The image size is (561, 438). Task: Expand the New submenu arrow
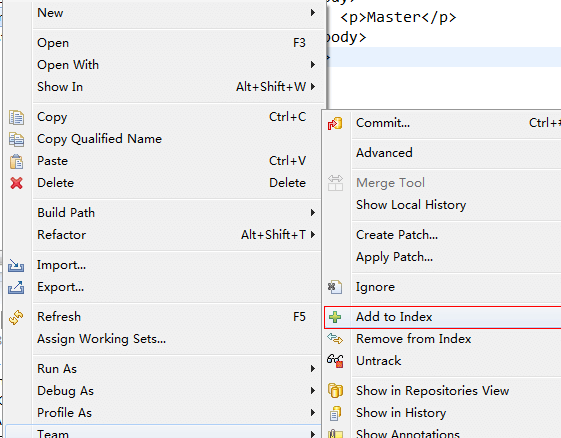point(313,13)
